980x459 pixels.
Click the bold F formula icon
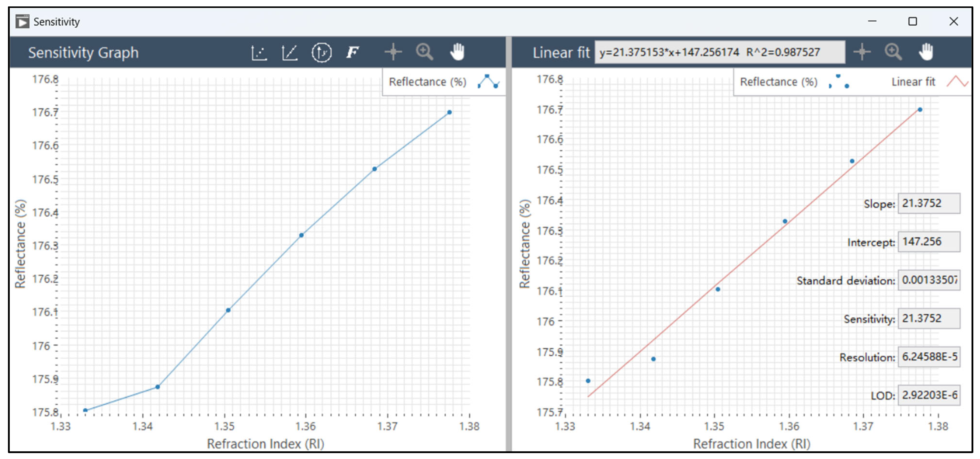[352, 52]
